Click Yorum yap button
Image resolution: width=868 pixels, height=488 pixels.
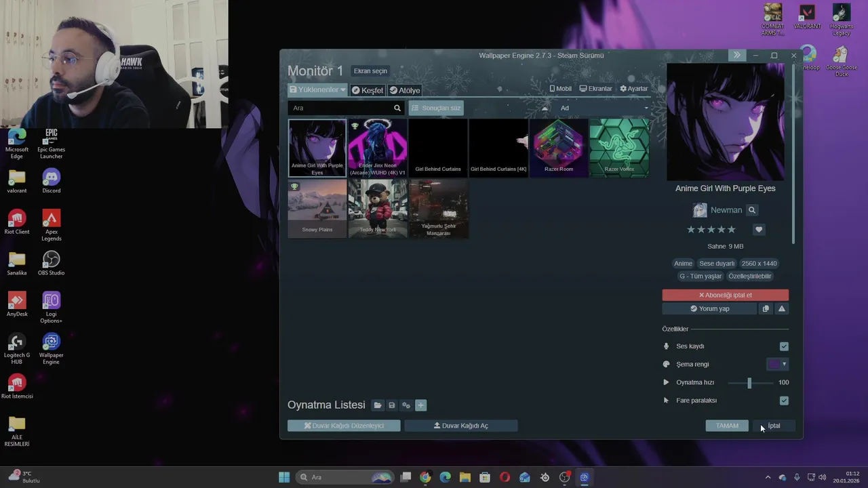coord(709,308)
